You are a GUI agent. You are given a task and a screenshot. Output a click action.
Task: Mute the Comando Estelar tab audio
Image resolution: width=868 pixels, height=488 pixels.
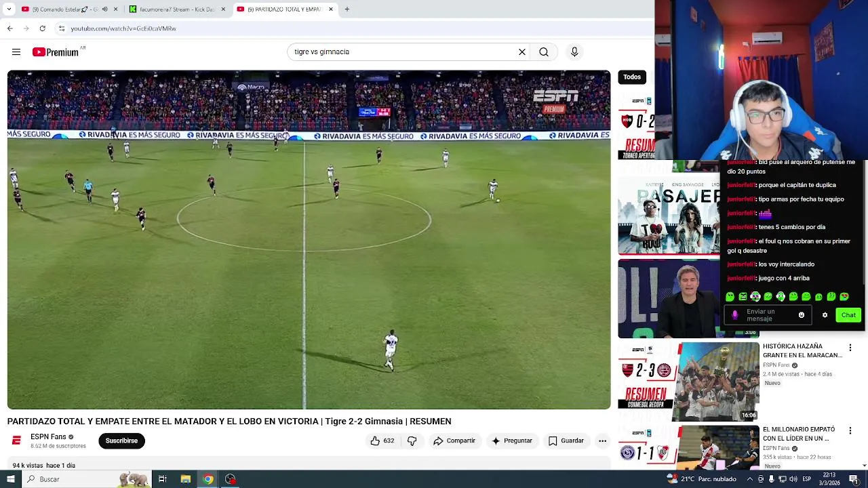tap(104, 9)
